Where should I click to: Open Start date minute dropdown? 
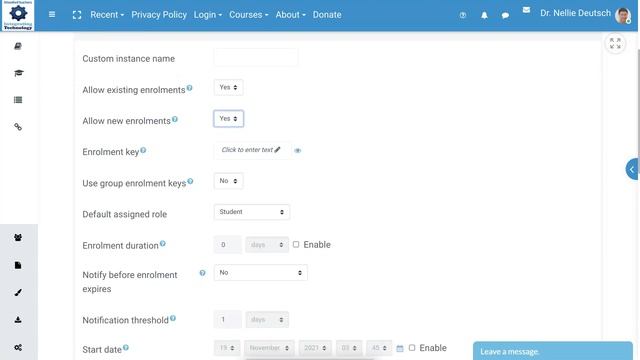pyautogui.click(x=379, y=348)
